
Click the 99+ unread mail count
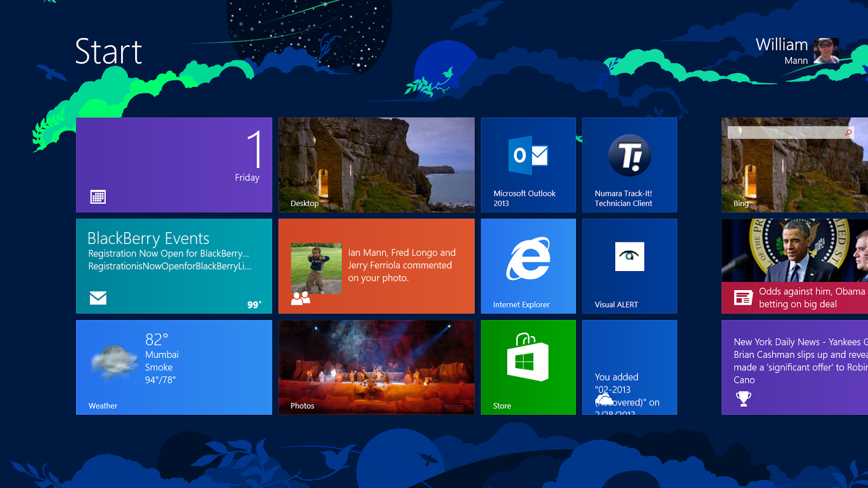pos(254,304)
